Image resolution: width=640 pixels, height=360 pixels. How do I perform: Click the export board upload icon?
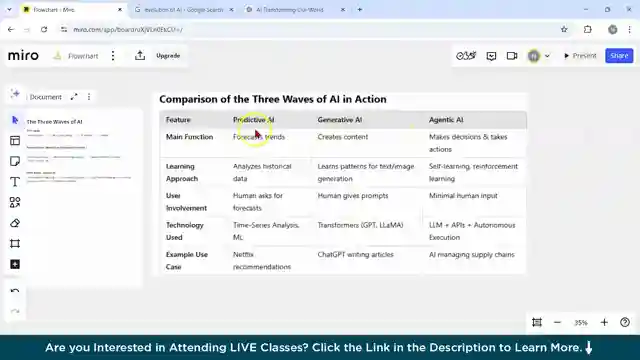[x=140, y=56]
